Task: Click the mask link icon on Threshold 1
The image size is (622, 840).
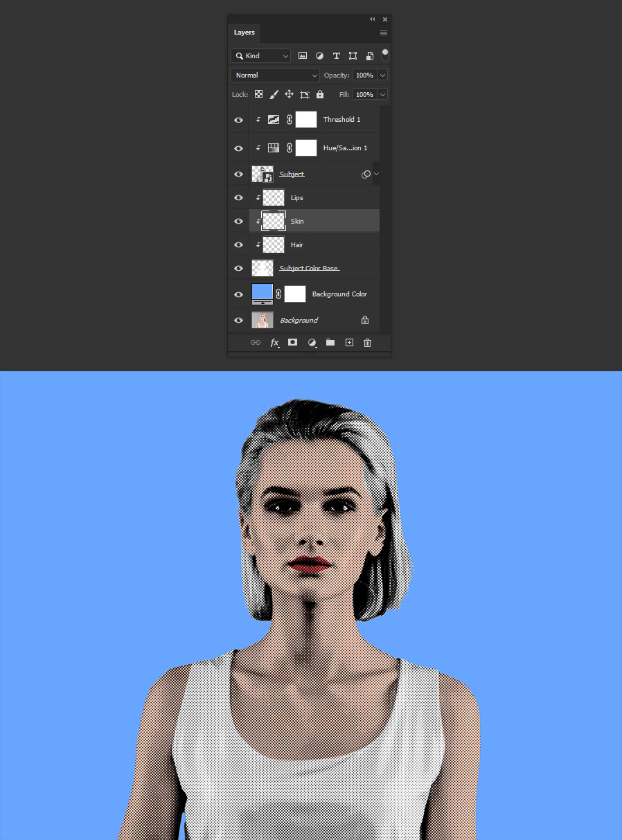Action: tap(290, 120)
